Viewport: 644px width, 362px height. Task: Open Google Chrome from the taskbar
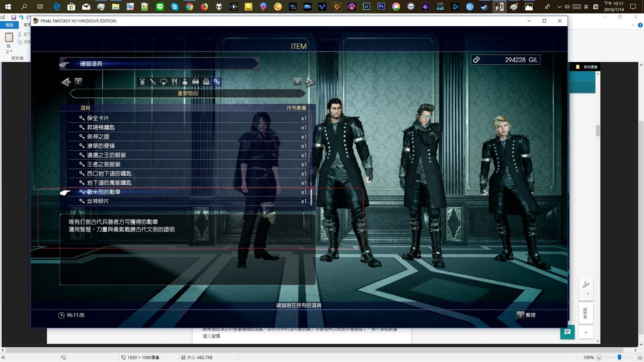coord(189,6)
